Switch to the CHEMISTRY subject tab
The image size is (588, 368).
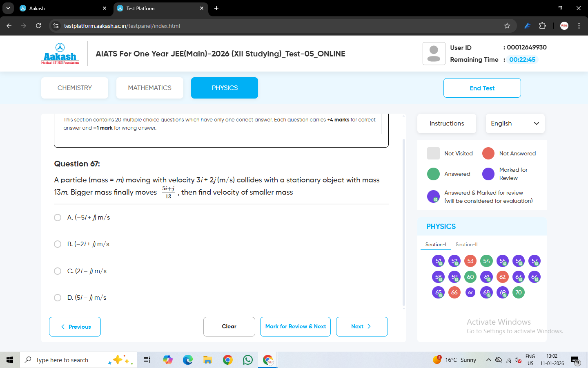[x=75, y=88]
